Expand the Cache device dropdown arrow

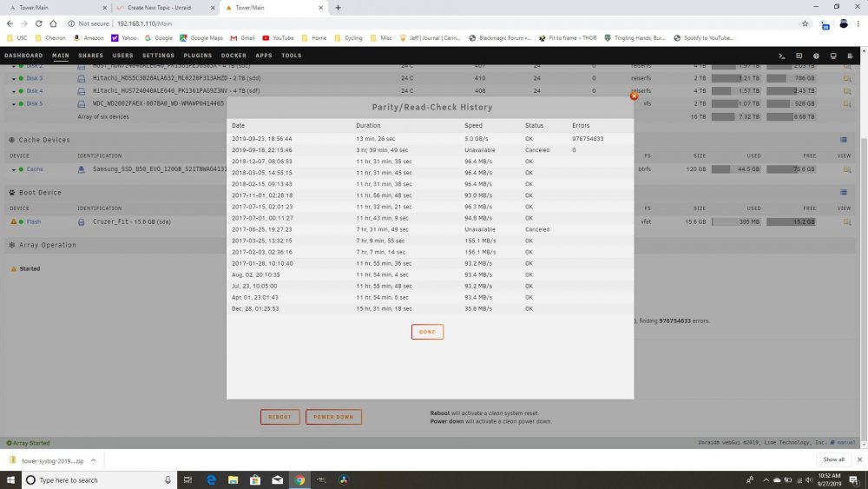tap(13, 170)
